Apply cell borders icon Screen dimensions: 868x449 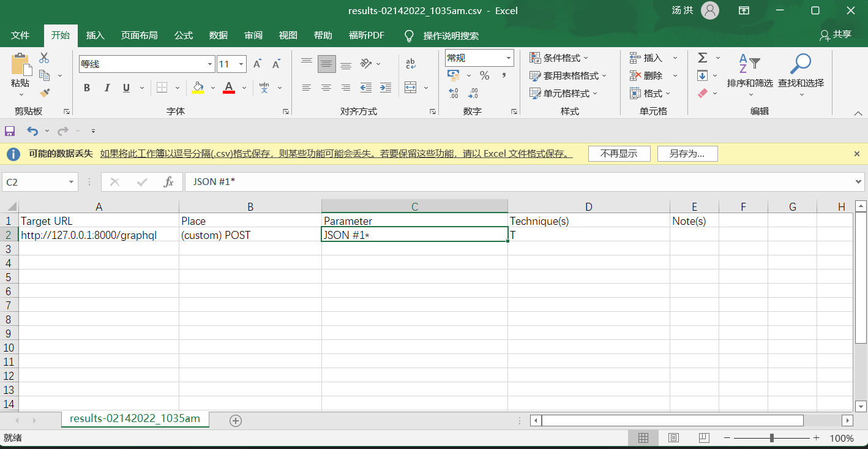coord(162,88)
